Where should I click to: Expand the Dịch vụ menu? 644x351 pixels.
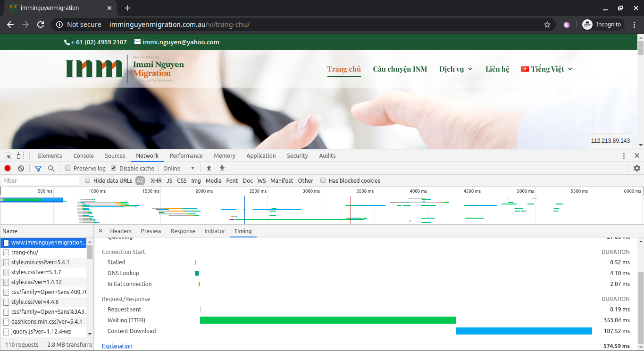[x=456, y=69]
